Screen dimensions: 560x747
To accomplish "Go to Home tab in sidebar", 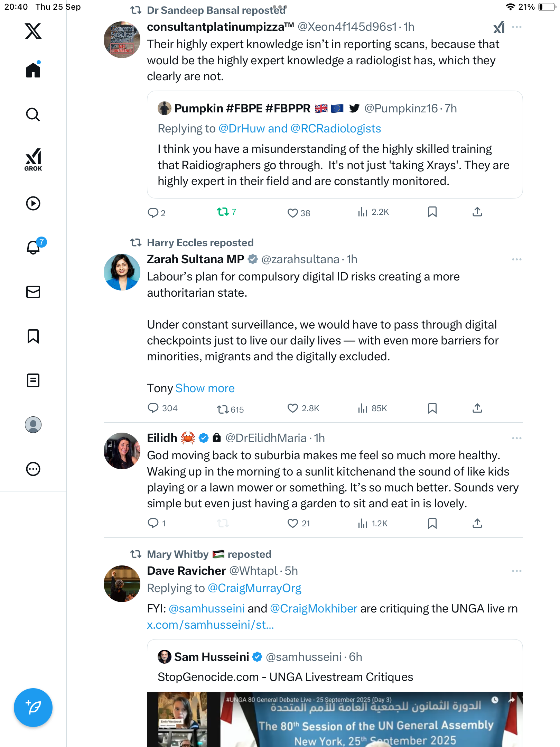I will click(33, 70).
